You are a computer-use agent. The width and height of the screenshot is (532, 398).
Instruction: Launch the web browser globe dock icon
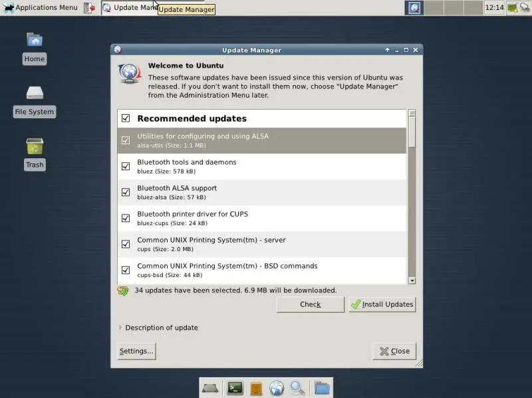click(x=277, y=388)
